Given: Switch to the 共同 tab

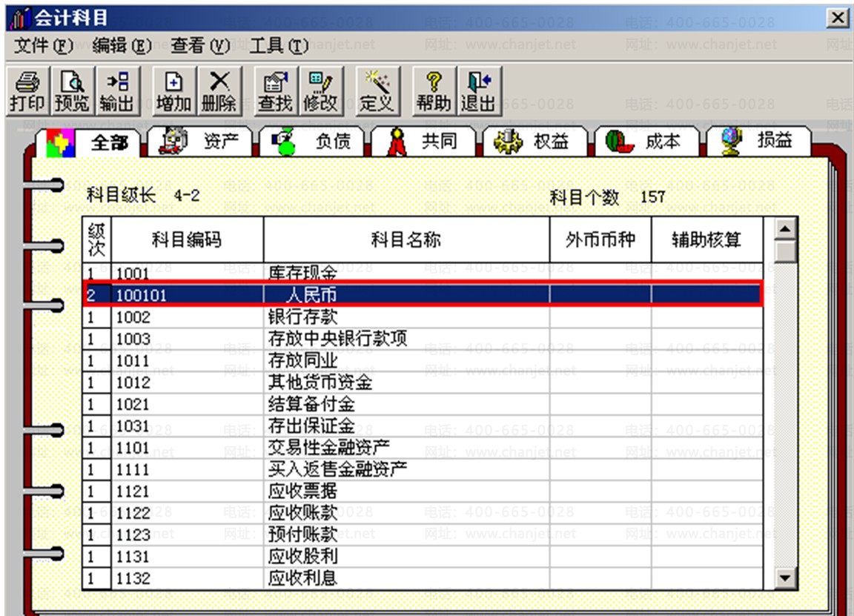Looking at the screenshot, I should [x=423, y=143].
